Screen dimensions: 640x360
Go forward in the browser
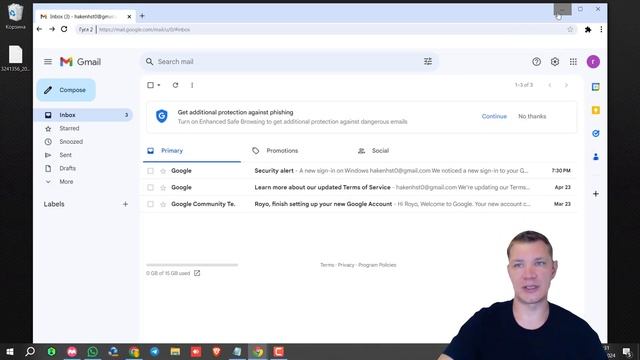tap(52, 29)
